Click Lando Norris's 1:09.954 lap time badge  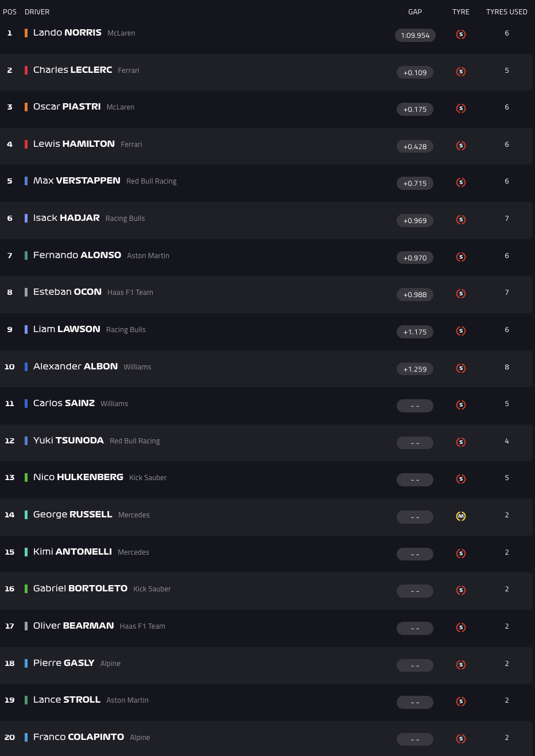tap(415, 36)
